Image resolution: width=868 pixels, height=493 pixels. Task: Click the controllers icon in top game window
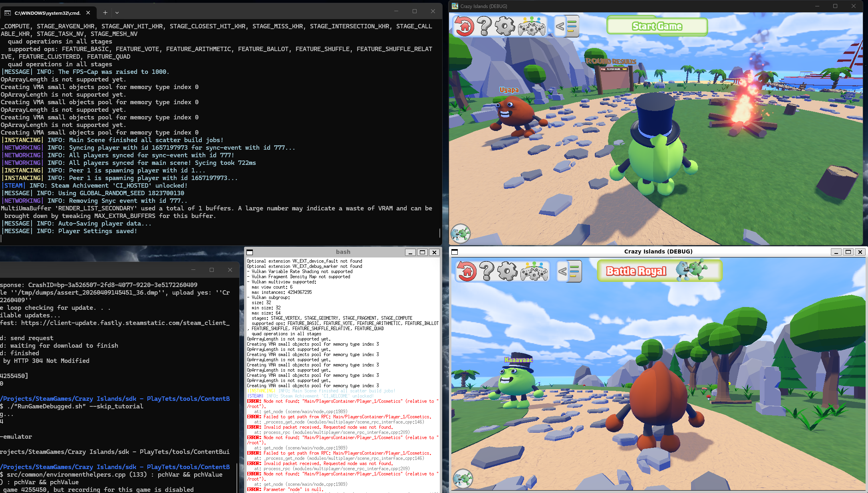pyautogui.click(x=531, y=27)
